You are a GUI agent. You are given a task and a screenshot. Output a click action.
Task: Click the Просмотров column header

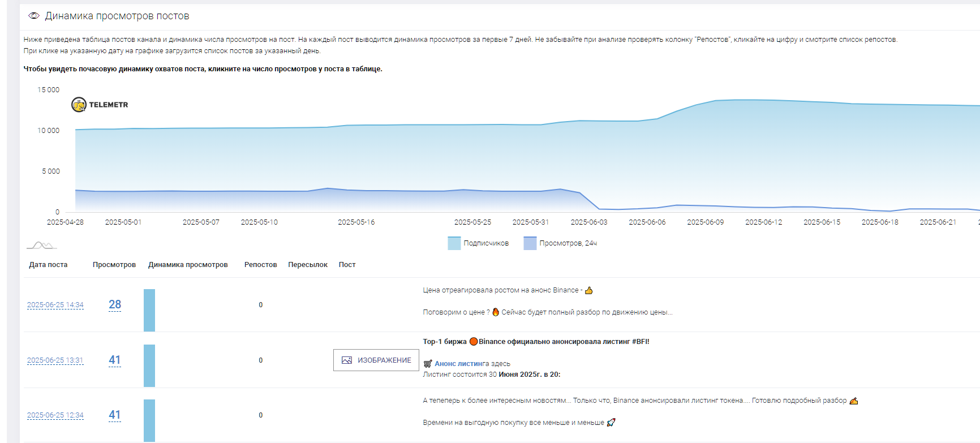click(114, 265)
